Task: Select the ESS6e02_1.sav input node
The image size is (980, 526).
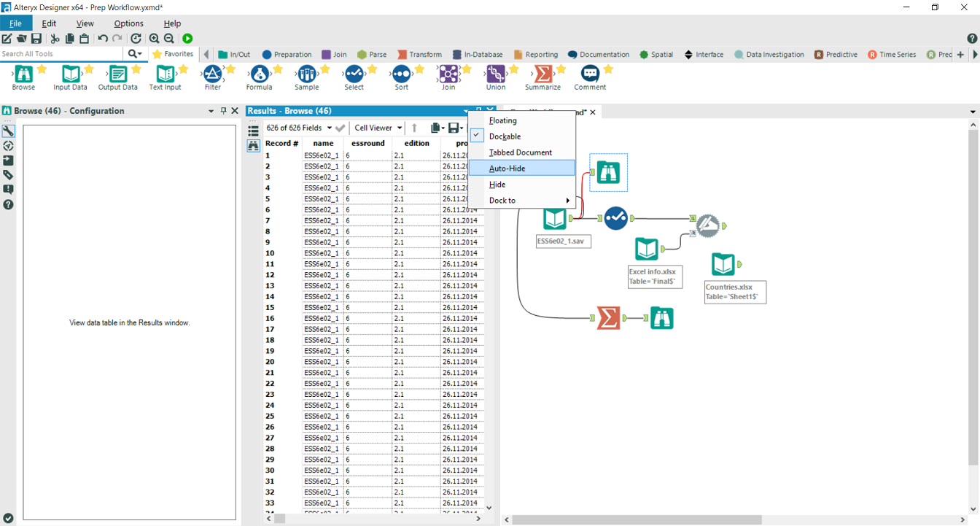Action: tap(555, 218)
